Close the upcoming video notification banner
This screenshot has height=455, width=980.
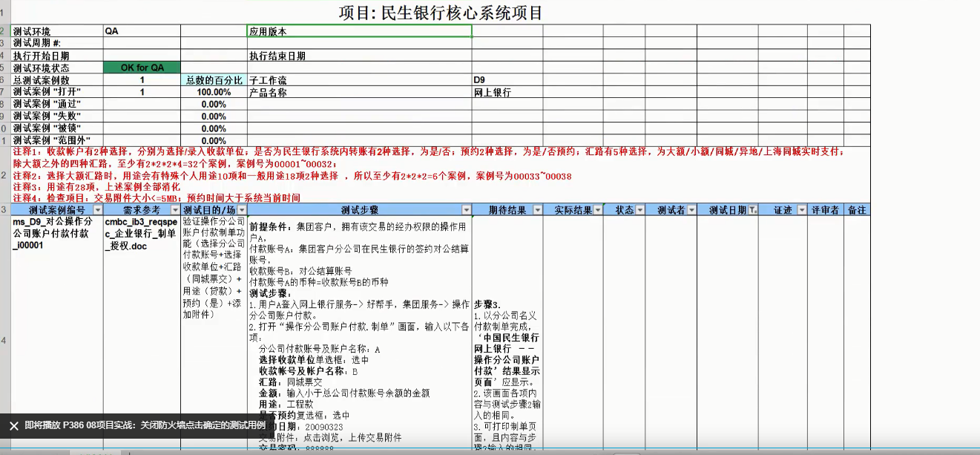tap(13, 426)
